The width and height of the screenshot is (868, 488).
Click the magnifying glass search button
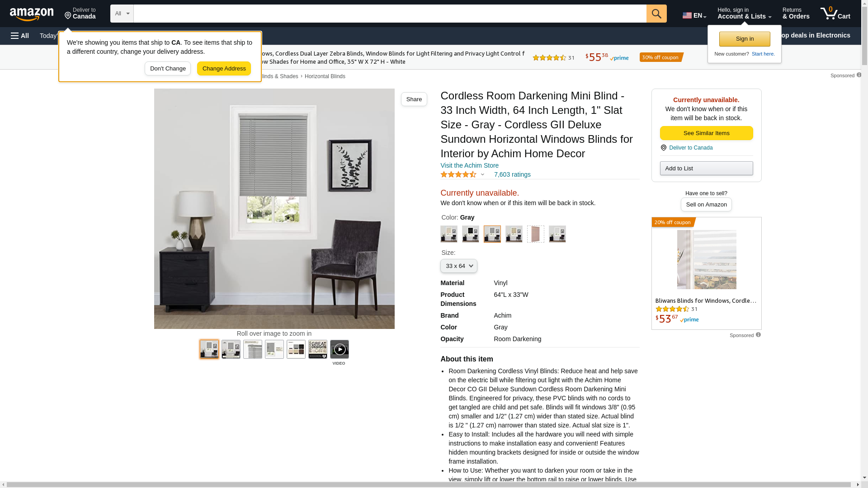[656, 14]
